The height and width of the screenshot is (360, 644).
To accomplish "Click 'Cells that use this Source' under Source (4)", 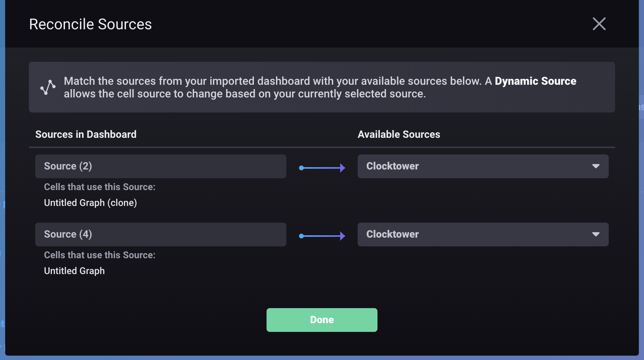I will pos(99,255).
